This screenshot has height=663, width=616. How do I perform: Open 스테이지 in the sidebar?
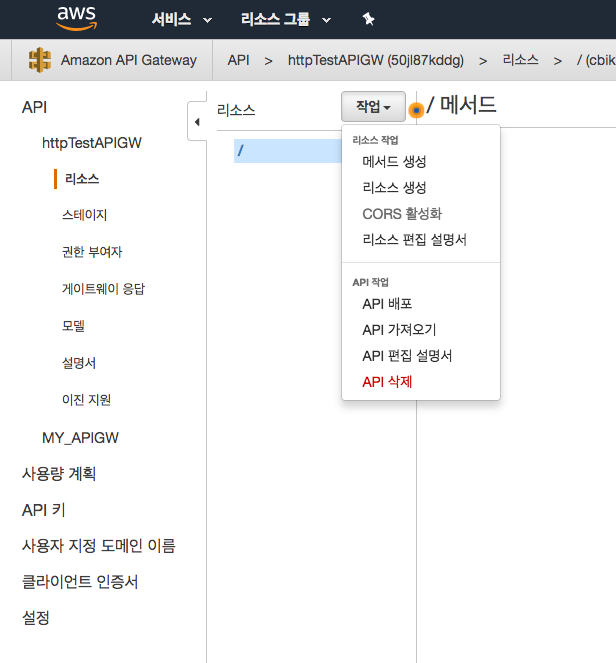tap(85, 215)
